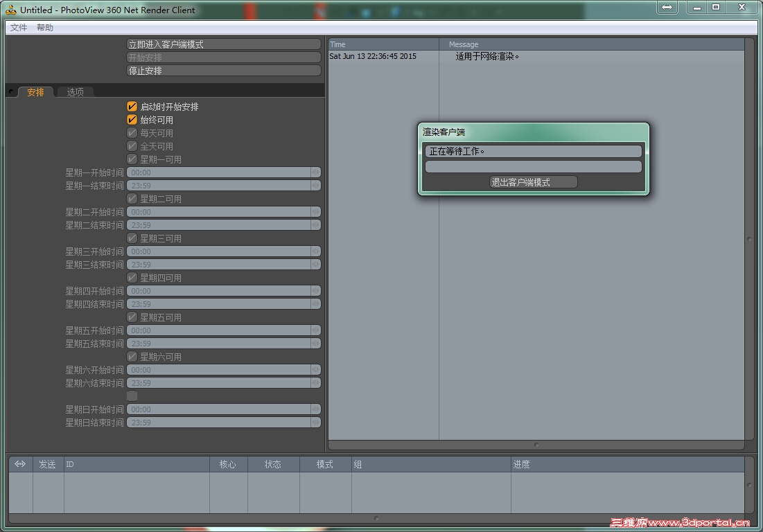763x532 pixels.
Task: Click stepper arrow of 星期三开始时间 field
Action: (316, 251)
